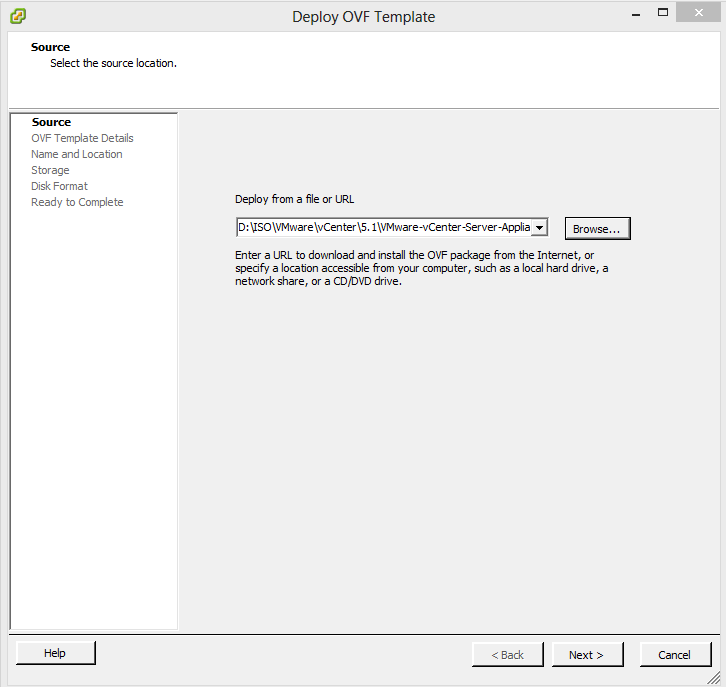This screenshot has width=726, height=687.
Task: Click the < Back button
Action: 507,655
